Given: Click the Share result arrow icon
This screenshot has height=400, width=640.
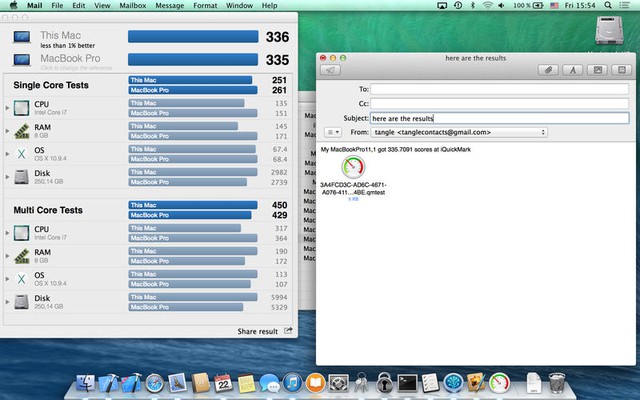Looking at the screenshot, I should [x=288, y=331].
